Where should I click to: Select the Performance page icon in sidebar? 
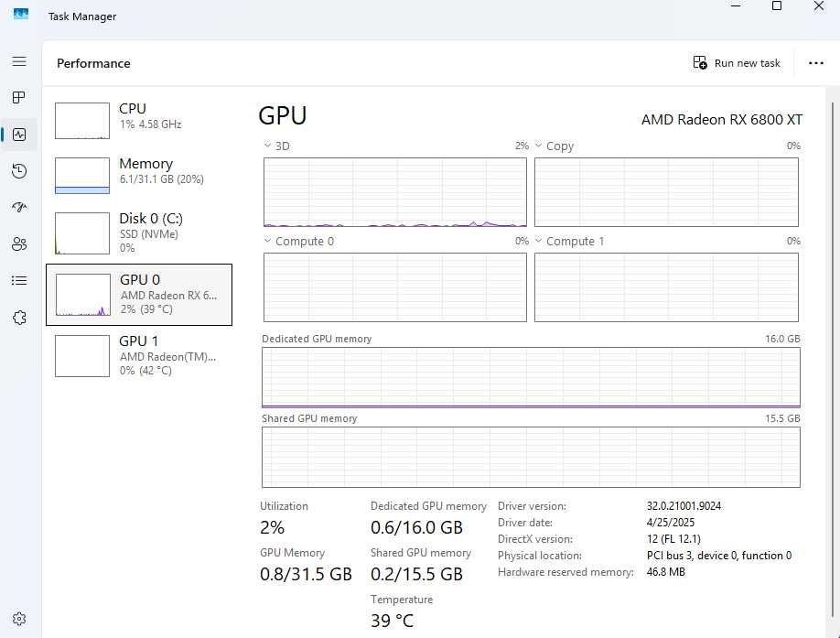click(19, 135)
